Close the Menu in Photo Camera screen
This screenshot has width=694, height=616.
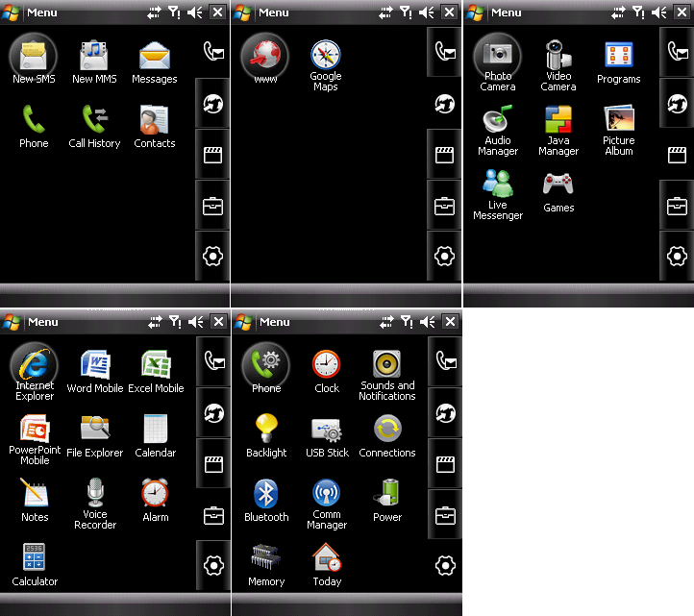pos(682,12)
